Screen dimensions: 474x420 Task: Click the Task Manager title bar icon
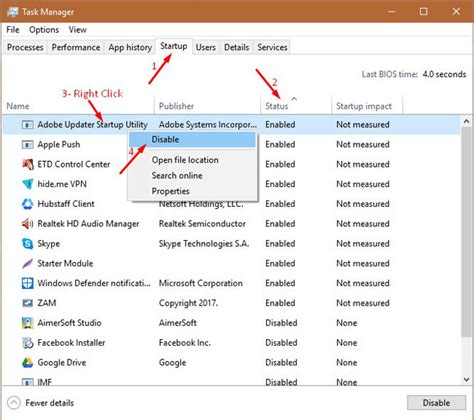pos(13,12)
